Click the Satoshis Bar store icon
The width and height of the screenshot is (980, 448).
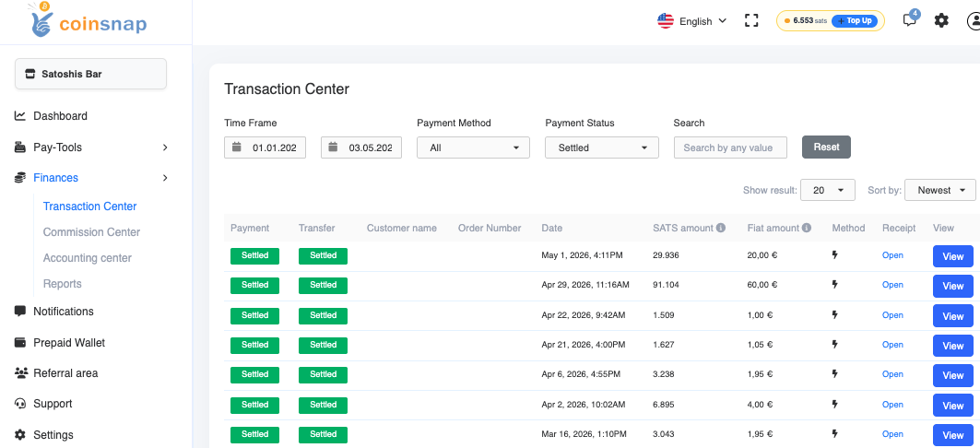click(x=30, y=74)
